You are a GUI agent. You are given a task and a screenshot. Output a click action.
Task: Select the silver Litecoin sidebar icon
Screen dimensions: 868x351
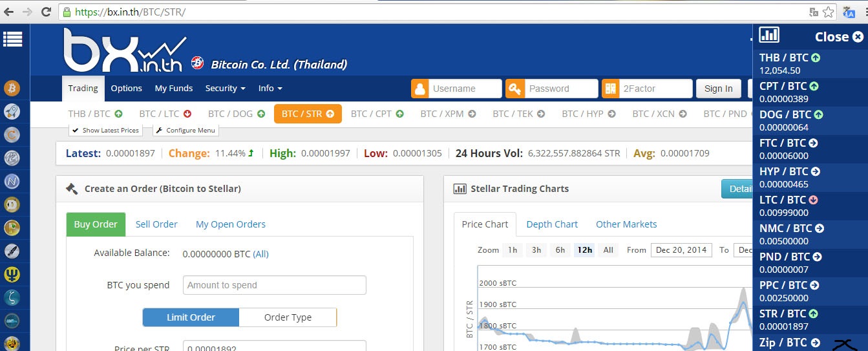click(x=12, y=158)
